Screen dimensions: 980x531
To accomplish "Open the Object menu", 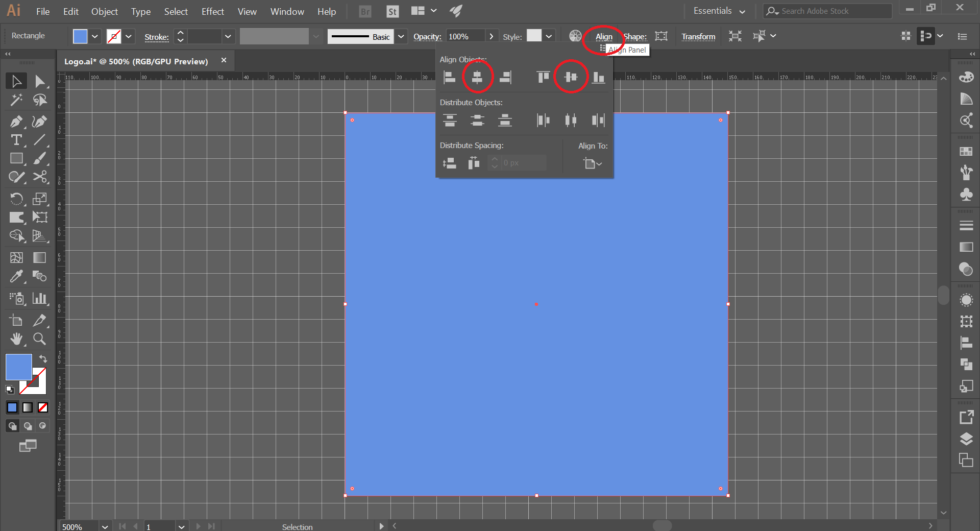I will [105, 11].
